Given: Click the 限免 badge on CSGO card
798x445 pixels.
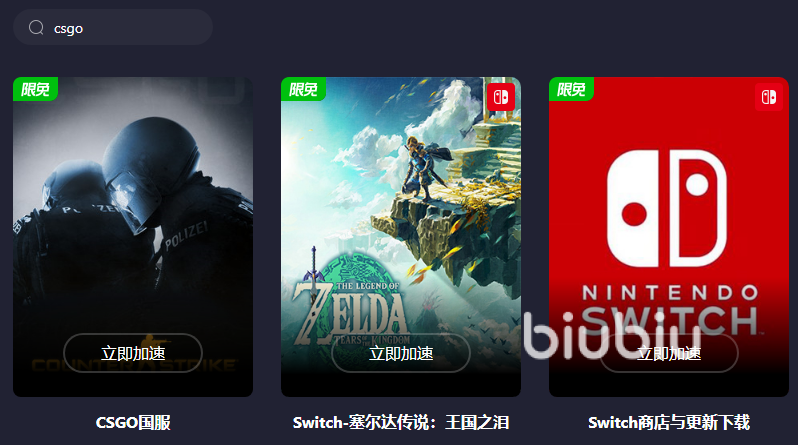Looking at the screenshot, I should [x=35, y=89].
